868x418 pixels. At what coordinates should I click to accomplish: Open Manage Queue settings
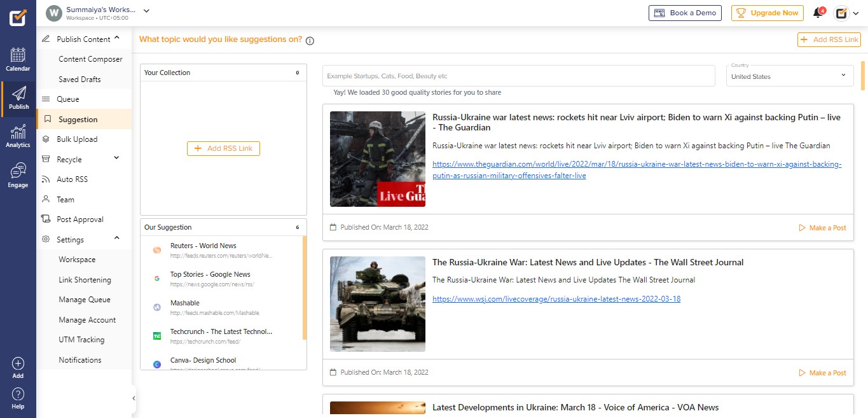pyautogui.click(x=85, y=300)
